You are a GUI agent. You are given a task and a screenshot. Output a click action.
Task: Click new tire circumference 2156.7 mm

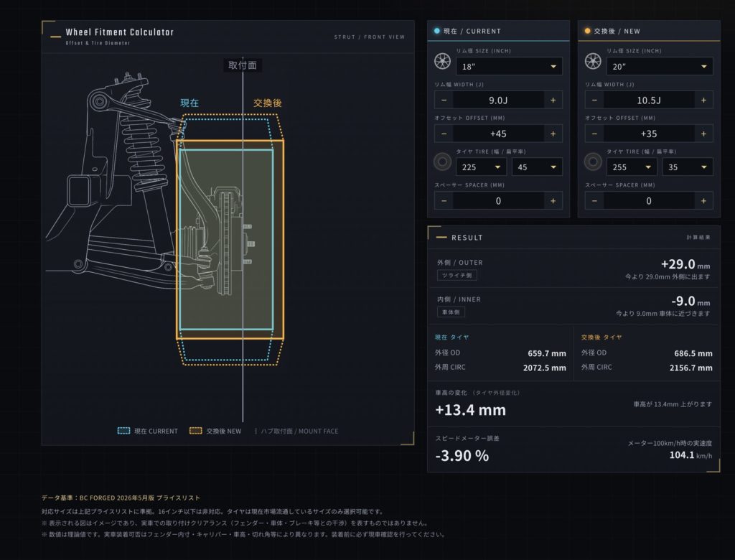[x=691, y=368]
